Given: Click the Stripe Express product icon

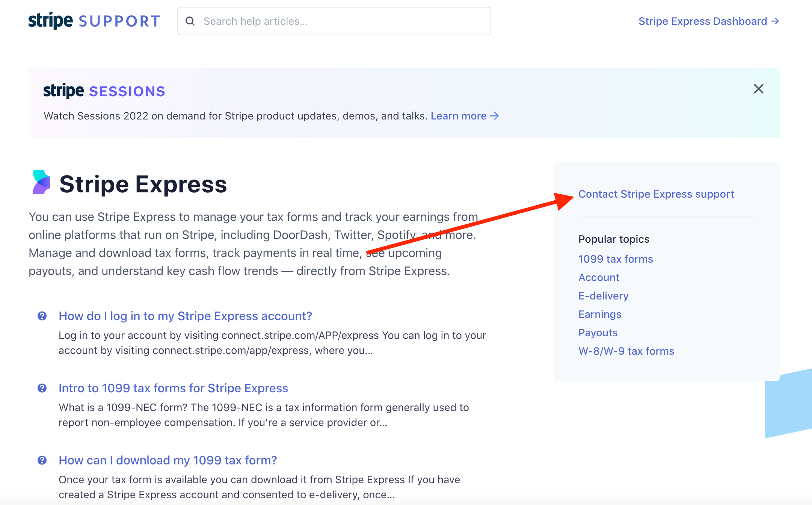Looking at the screenshot, I should (x=41, y=183).
